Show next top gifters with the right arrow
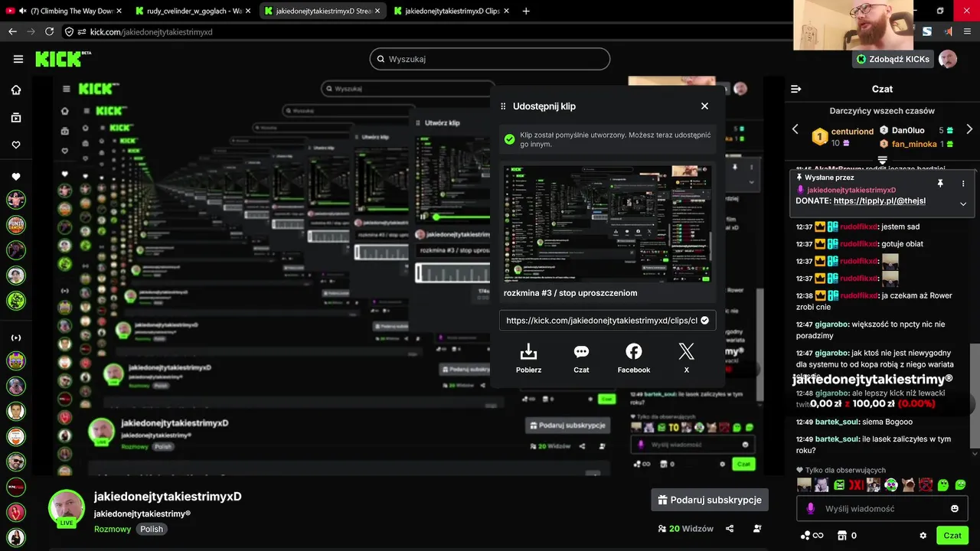Screen dimensions: 980x551 point(969,129)
